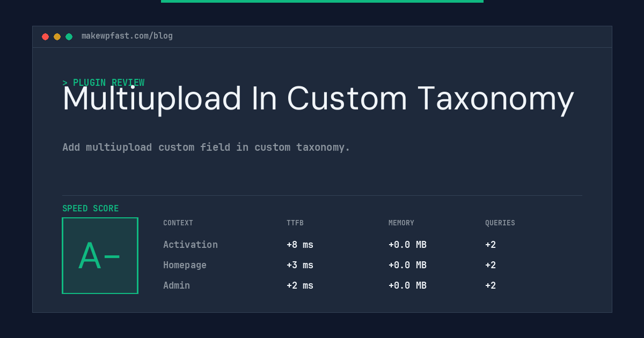
Task: Click the Activation queries value '+2'
Action: tap(491, 245)
